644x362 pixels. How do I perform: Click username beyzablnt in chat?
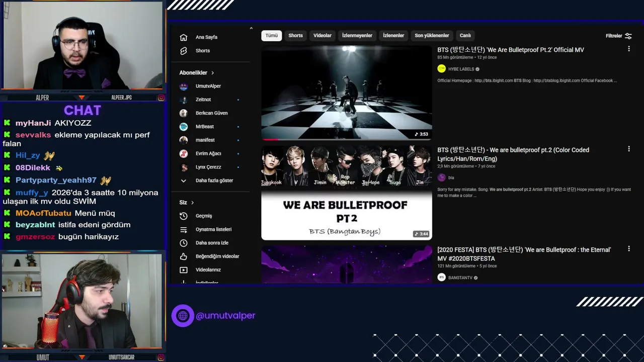pos(35,225)
